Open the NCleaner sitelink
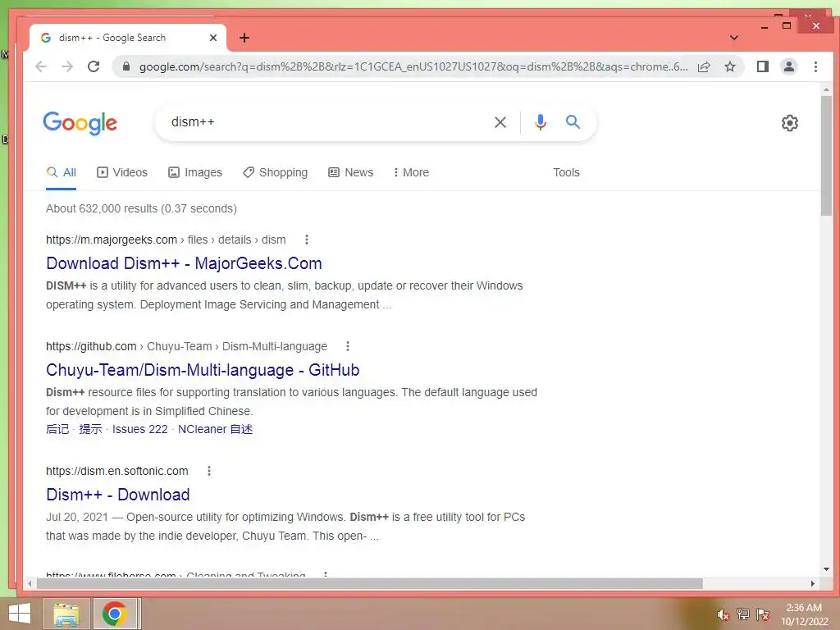Image resolution: width=840 pixels, height=630 pixels. pyautogui.click(x=215, y=429)
